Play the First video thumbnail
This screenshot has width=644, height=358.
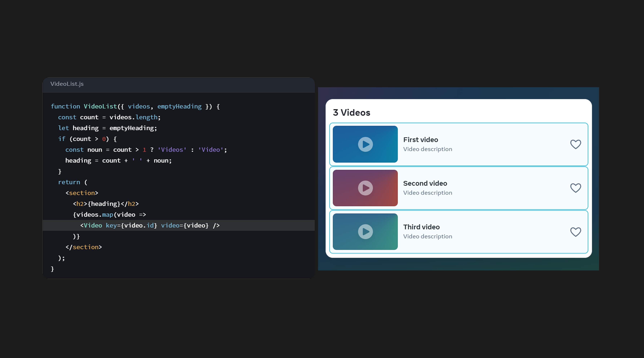(x=365, y=144)
